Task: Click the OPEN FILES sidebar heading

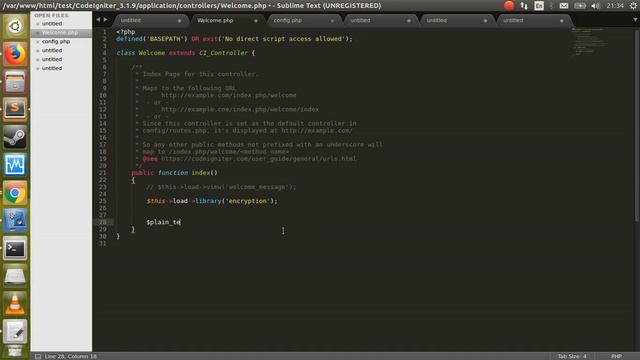Action: pyautogui.click(x=51, y=16)
